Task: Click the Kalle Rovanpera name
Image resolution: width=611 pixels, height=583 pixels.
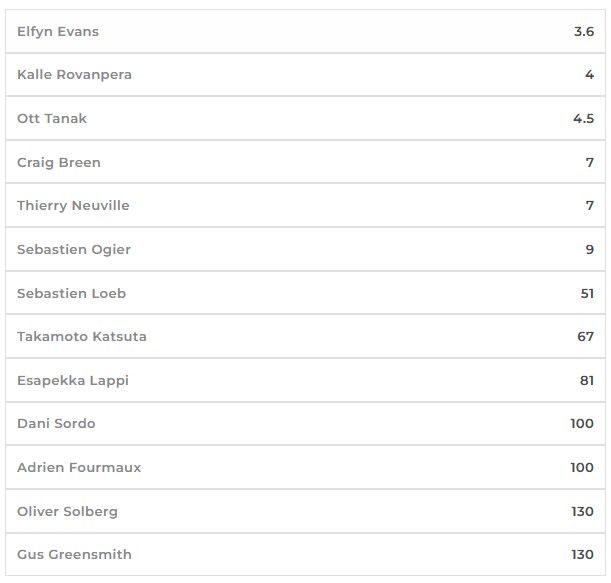Action: [x=74, y=75]
